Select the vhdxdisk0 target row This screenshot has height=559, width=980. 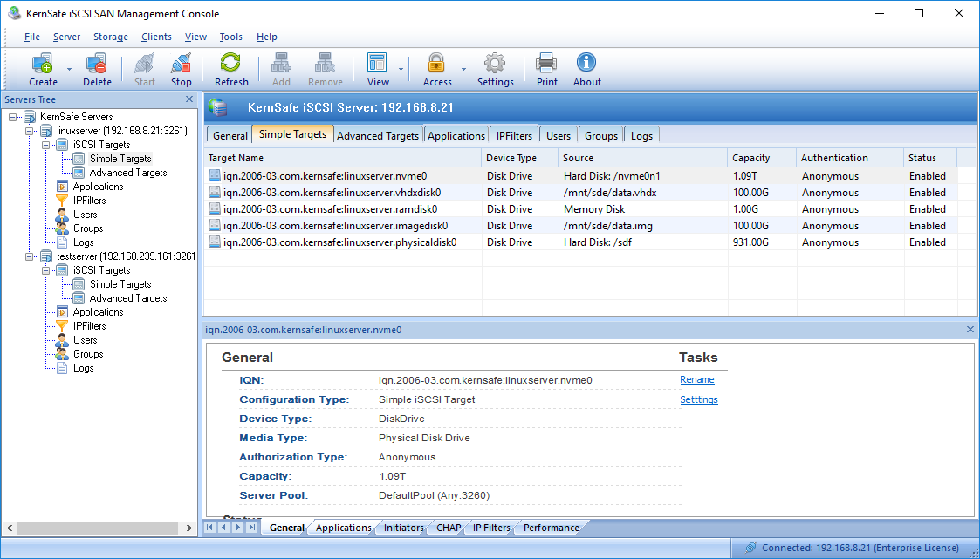580,193
